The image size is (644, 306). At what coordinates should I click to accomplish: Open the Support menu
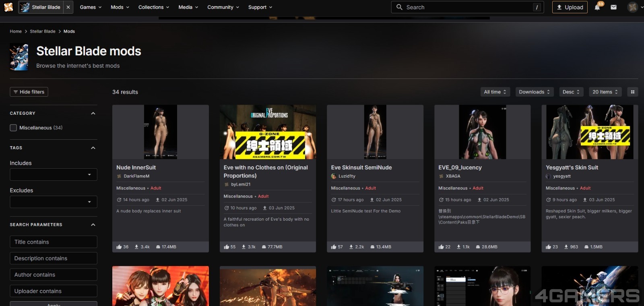(x=260, y=7)
